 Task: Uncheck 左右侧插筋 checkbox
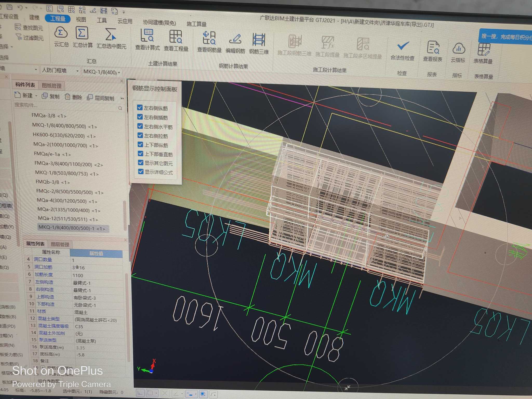140,117
